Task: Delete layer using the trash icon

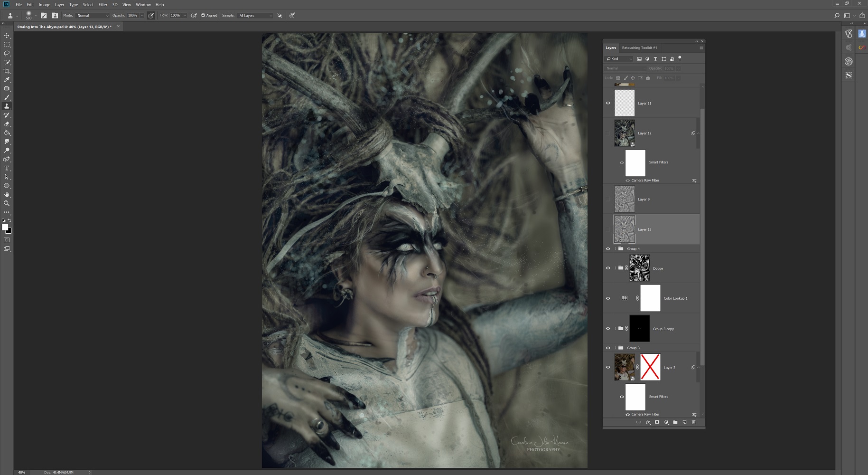Action: [x=693, y=422]
